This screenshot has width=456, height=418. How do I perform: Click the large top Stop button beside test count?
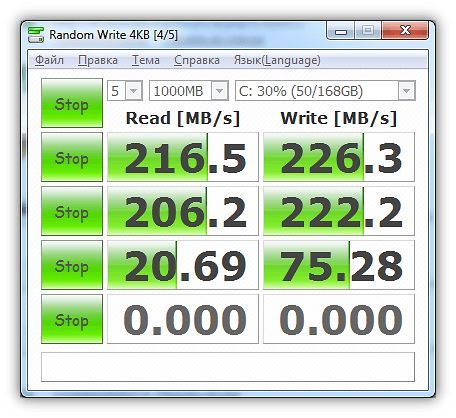72,103
